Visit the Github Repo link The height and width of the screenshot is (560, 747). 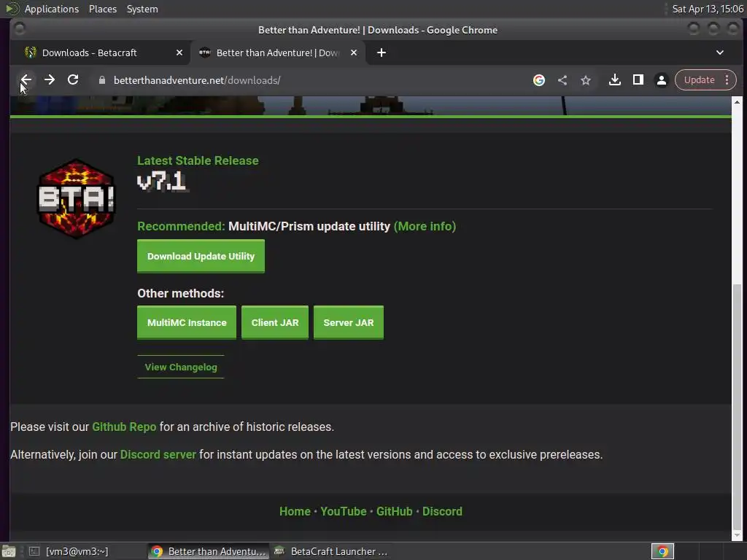[124, 427]
